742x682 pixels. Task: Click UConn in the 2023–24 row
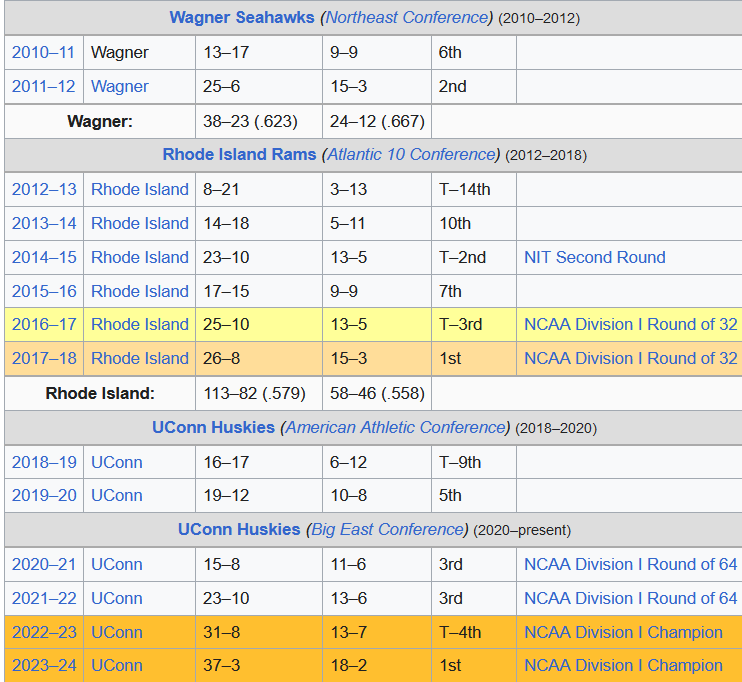pyautogui.click(x=116, y=665)
